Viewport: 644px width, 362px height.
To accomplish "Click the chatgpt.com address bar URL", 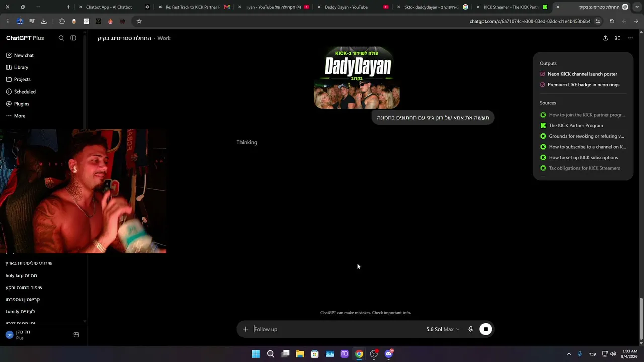I will coord(530,21).
